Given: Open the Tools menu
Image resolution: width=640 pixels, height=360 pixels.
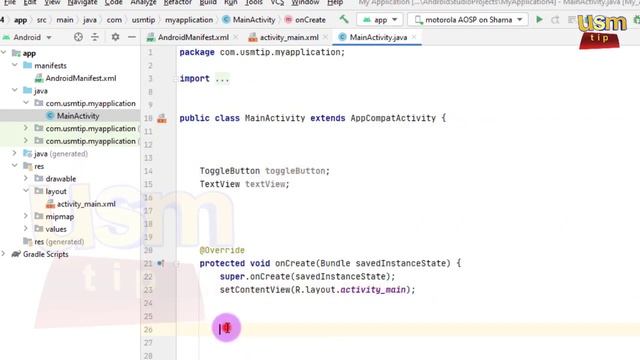Looking at the screenshot, I should [253, 2].
